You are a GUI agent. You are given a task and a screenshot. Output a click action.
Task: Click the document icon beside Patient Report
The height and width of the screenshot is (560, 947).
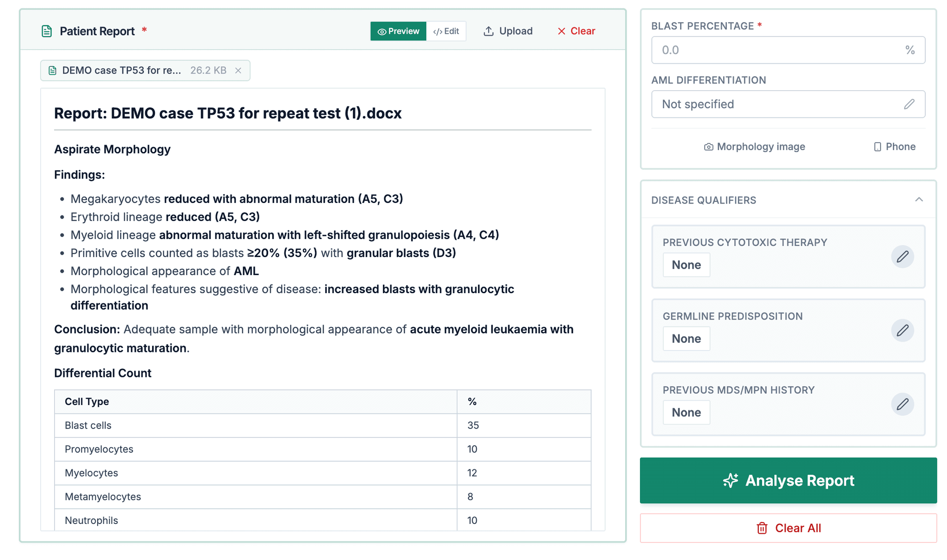(x=46, y=31)
